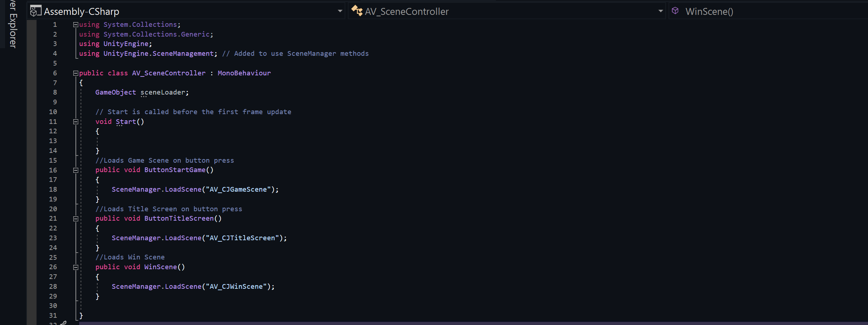Collapse the ButtonStartGame() method block
The width and height of the screenshot is (868, 325).
coord(75,170)
